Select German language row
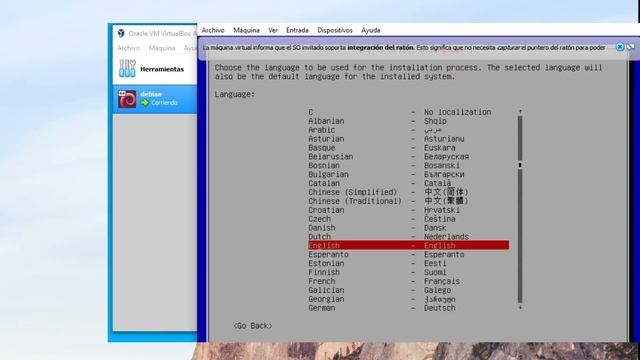The width and height of the screenshot is (640, 360). (409, 308)
